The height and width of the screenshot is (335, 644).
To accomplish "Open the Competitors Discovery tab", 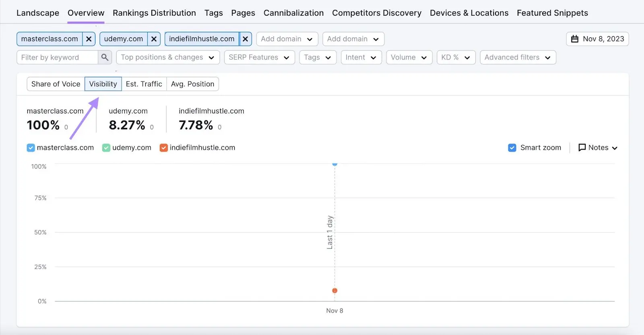I will (x=377, y=13).
